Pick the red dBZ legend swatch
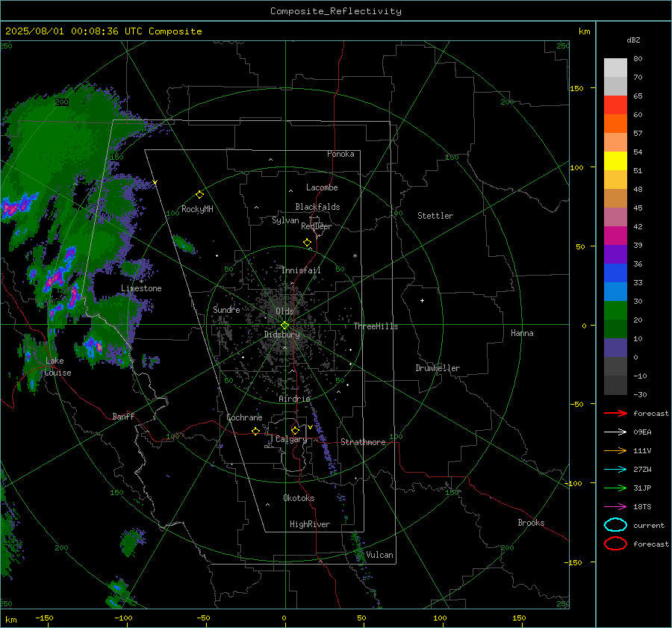 tap(615, 105)
